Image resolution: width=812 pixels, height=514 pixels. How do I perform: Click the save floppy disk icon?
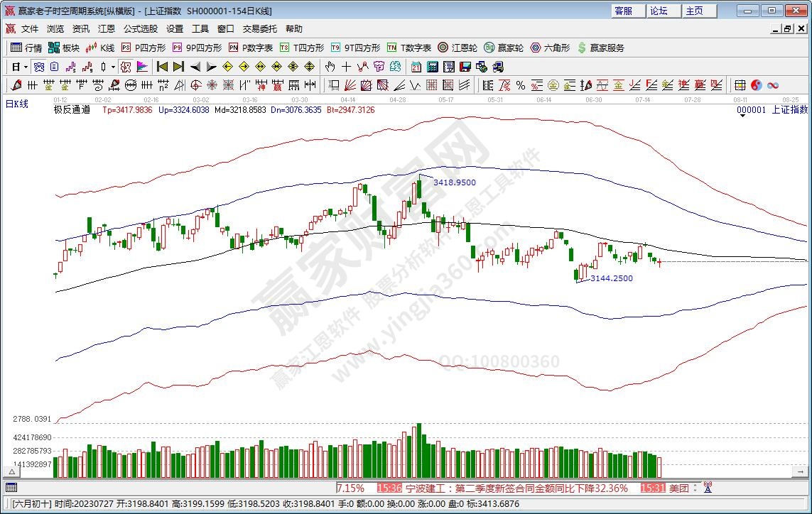coord(465,67)
